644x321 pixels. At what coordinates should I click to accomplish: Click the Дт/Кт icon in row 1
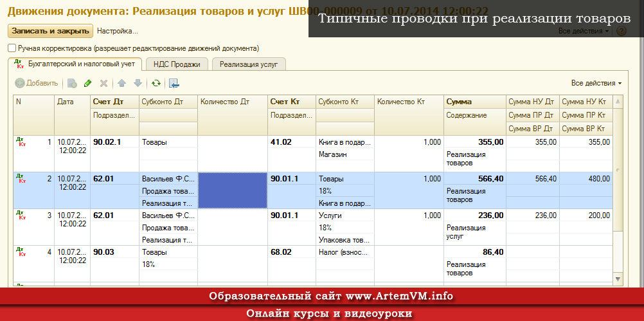(x=20, y=142)
